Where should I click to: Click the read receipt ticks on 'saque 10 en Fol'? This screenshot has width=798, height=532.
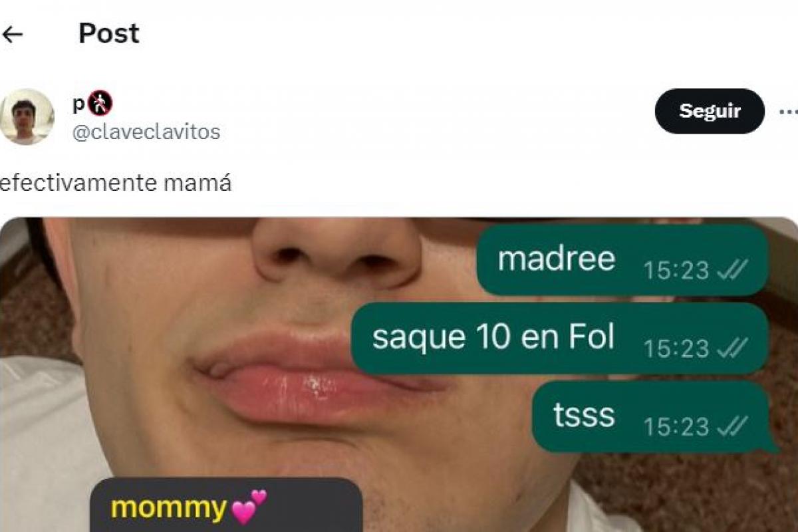tap(732, 348)
